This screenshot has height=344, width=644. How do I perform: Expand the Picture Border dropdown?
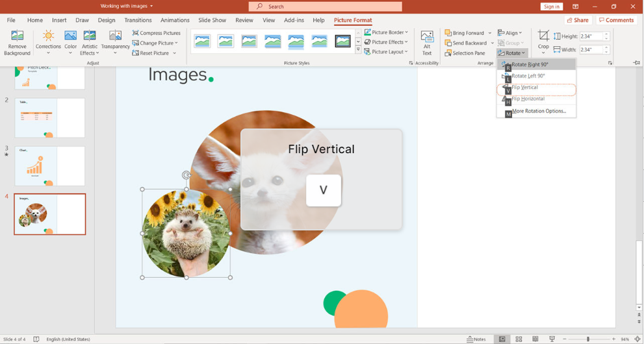tap(387, 32)
